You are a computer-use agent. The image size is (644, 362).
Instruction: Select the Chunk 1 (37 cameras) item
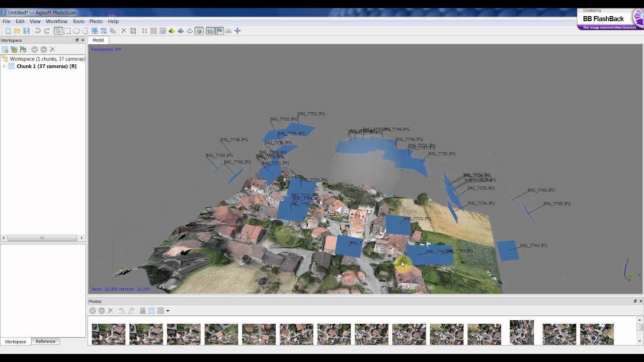click(46, 66)
